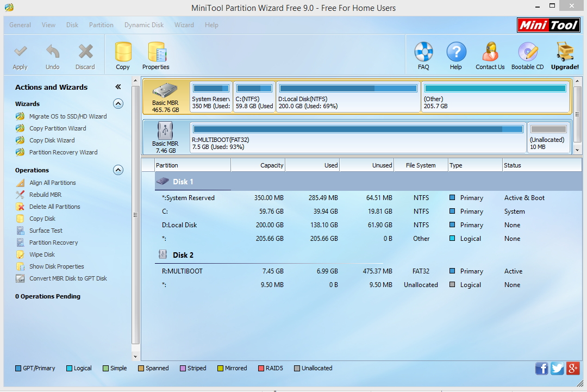Viewport: 587px width, 392px height.
Task: Click the Copy Disk Wizard icon
Action: pos(20,140)
